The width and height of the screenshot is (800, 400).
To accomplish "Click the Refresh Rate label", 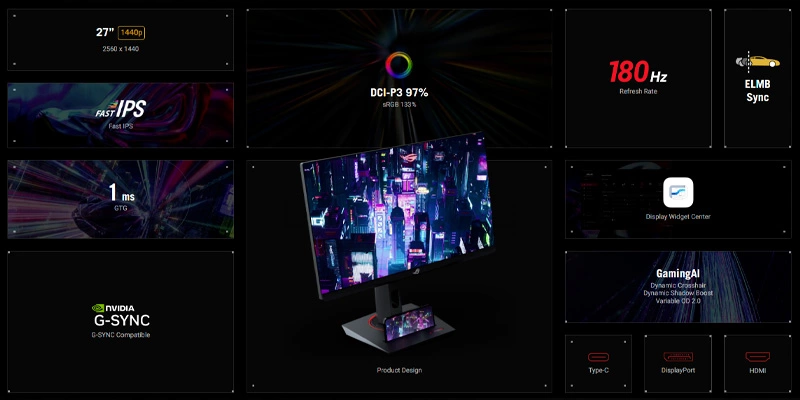I will tap(638, 91).
